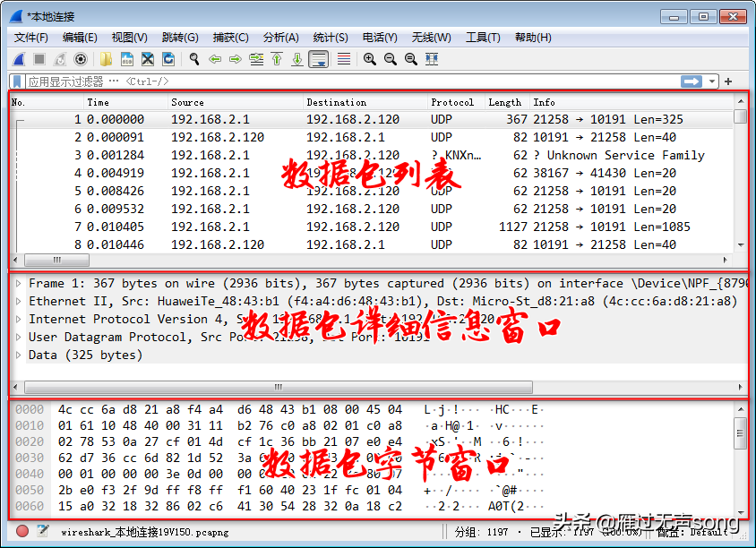
Task: Open a capture file folder icon
Action: pyautogui.click(x=106, y=59)
